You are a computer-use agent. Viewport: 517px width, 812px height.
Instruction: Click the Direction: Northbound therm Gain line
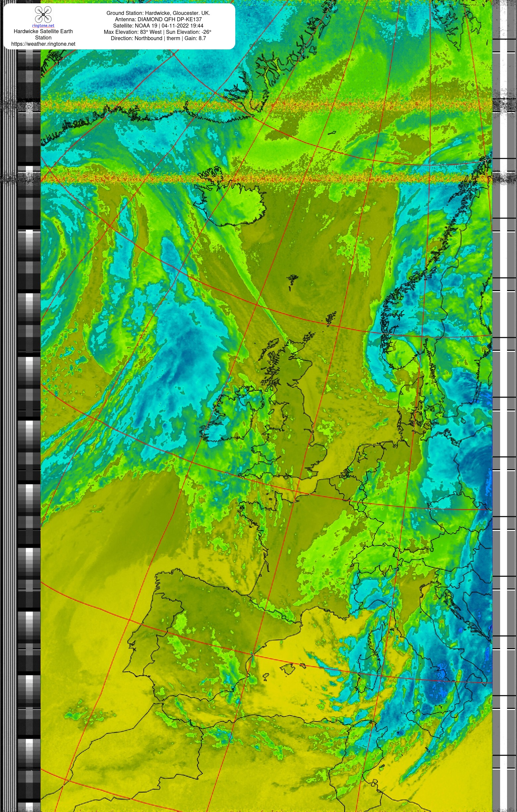158,38
